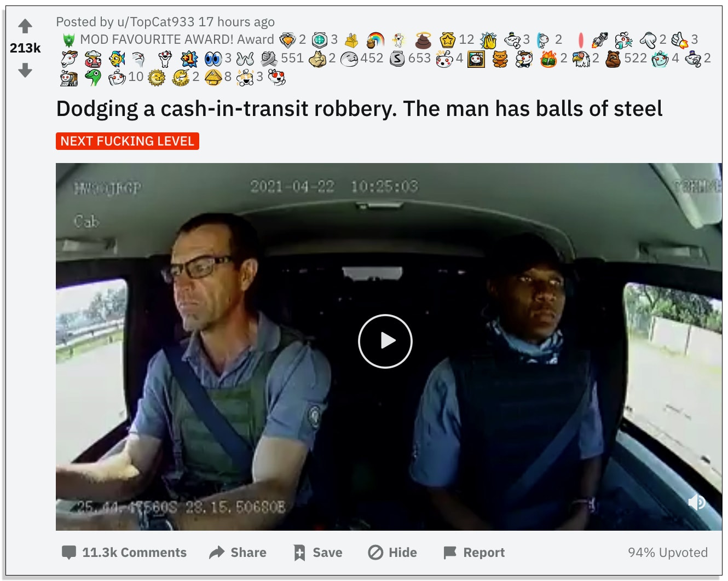728x581 pixels.
Task: Open the 11.3k Comments section
Action: [x=124, y=553]
